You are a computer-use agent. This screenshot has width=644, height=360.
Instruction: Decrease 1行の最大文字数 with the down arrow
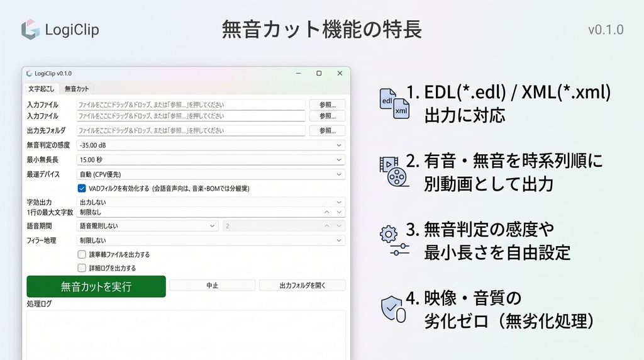tap(339, 212)
